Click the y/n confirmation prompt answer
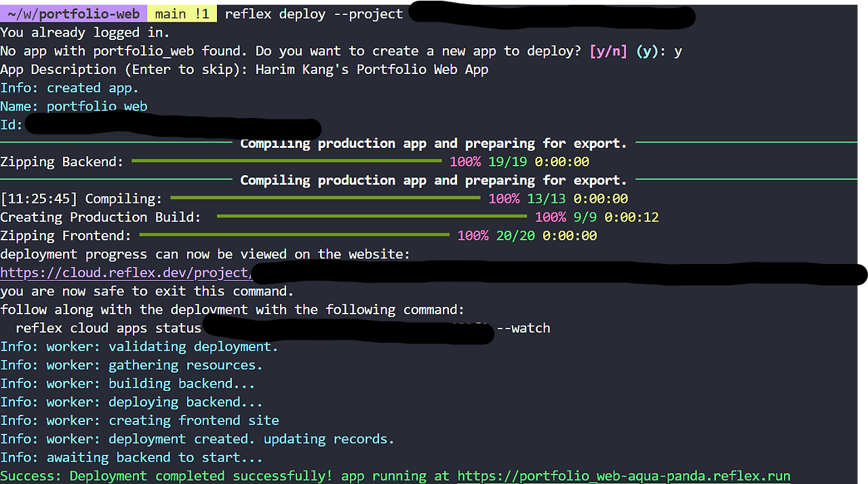The image size is (868, 484). [x=677, y=50]
